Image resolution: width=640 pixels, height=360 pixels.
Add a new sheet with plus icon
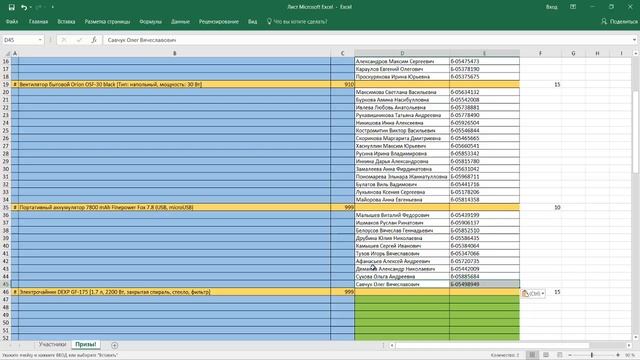point(115,345)
